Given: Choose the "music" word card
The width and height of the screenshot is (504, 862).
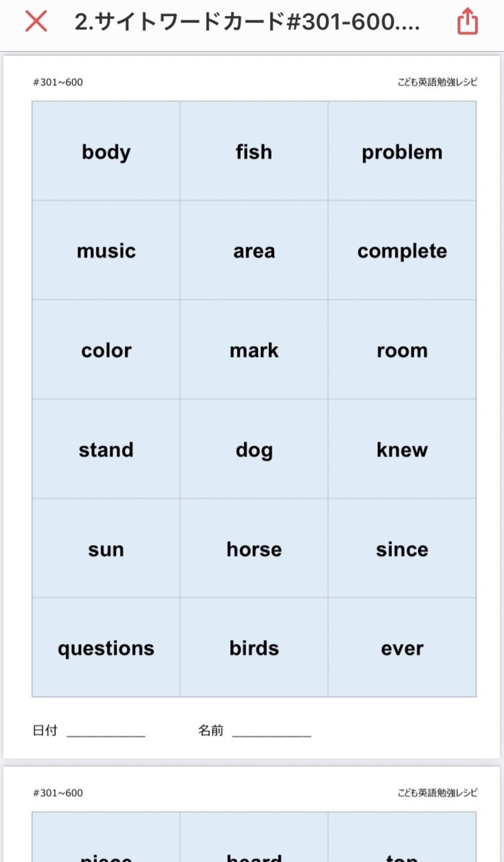Looking at the screenshot, I should pyautogui.click(x=106, y=251).
